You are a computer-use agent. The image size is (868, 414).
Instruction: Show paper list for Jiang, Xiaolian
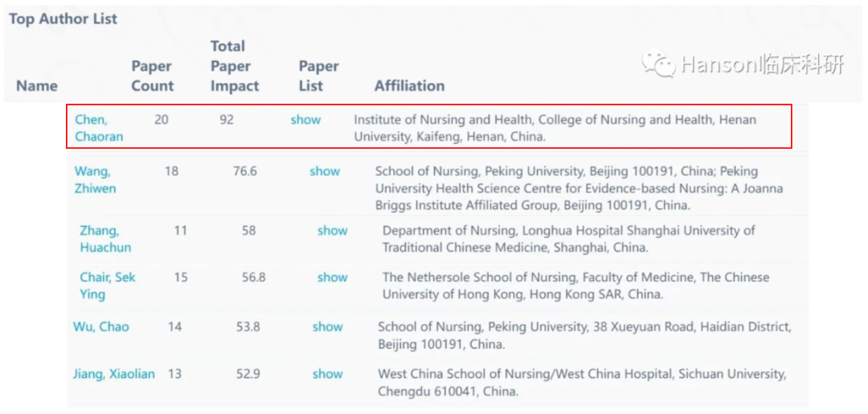[327, 374]
